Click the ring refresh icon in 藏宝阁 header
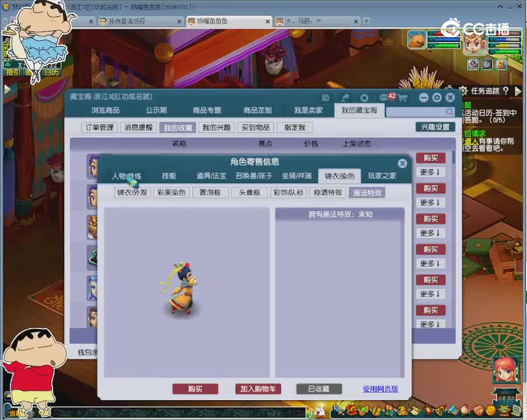The image size is (527, 420). [x=364, y=98]
